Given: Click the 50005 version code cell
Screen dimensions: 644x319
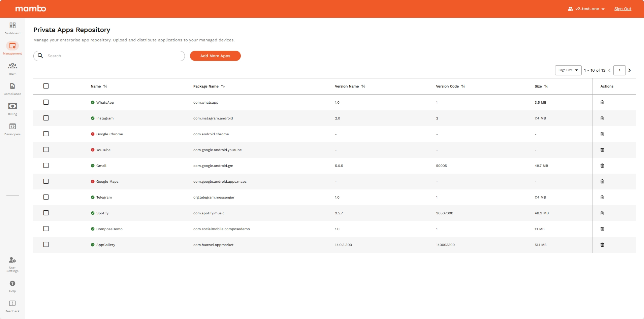Looking at the screenshot, I should [x=441, y=166].
